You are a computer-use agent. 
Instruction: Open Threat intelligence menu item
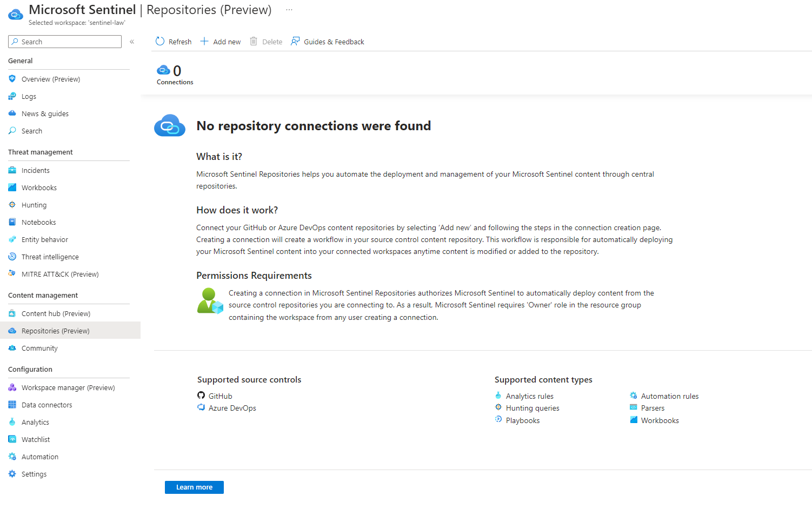pos(50,257)
